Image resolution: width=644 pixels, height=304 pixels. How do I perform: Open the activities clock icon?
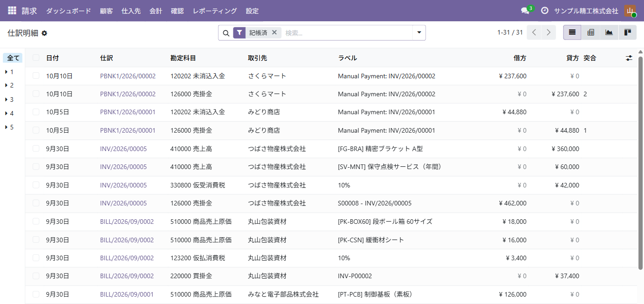[x=545, y=11]
